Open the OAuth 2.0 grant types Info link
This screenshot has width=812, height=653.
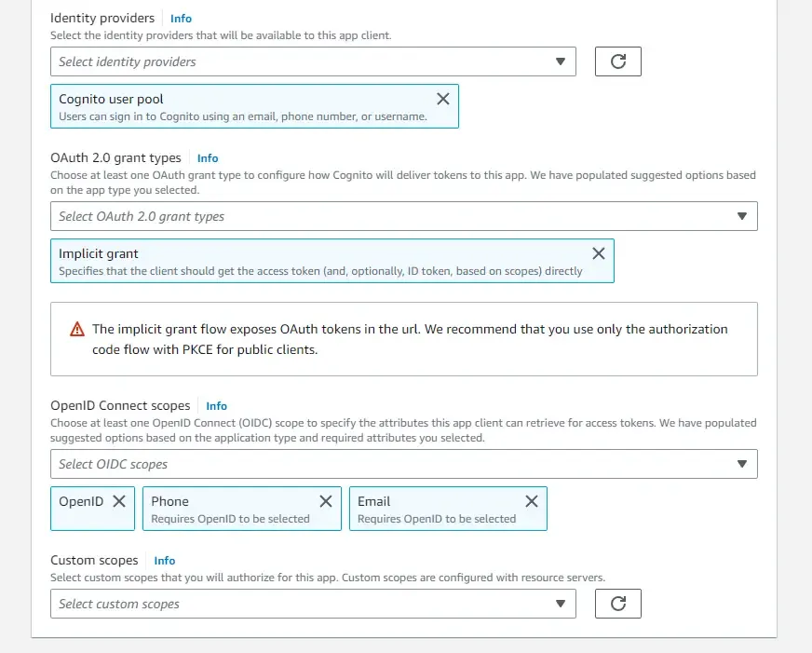click(208, 157)
